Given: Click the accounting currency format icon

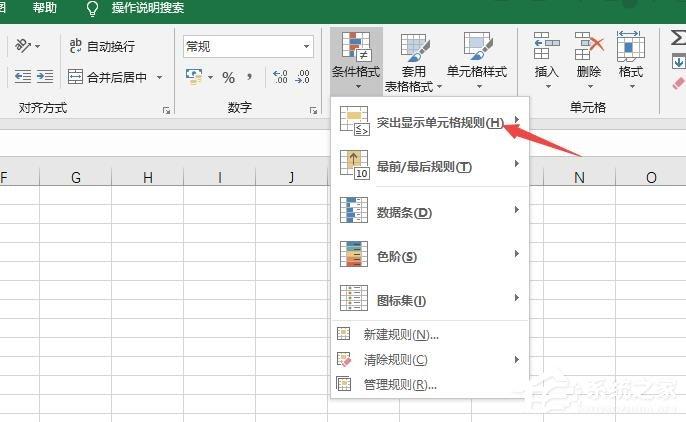Looking at the screenshot, I should click(194, 77).
